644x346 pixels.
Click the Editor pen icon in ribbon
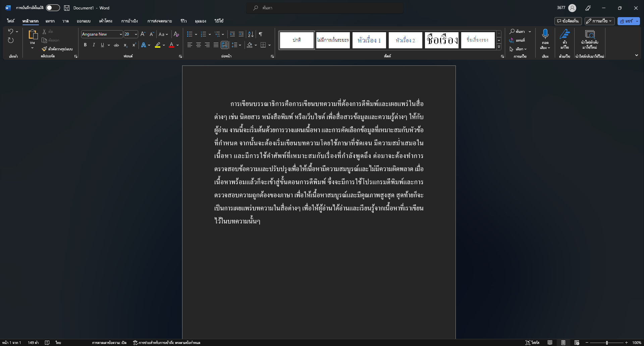565,34
